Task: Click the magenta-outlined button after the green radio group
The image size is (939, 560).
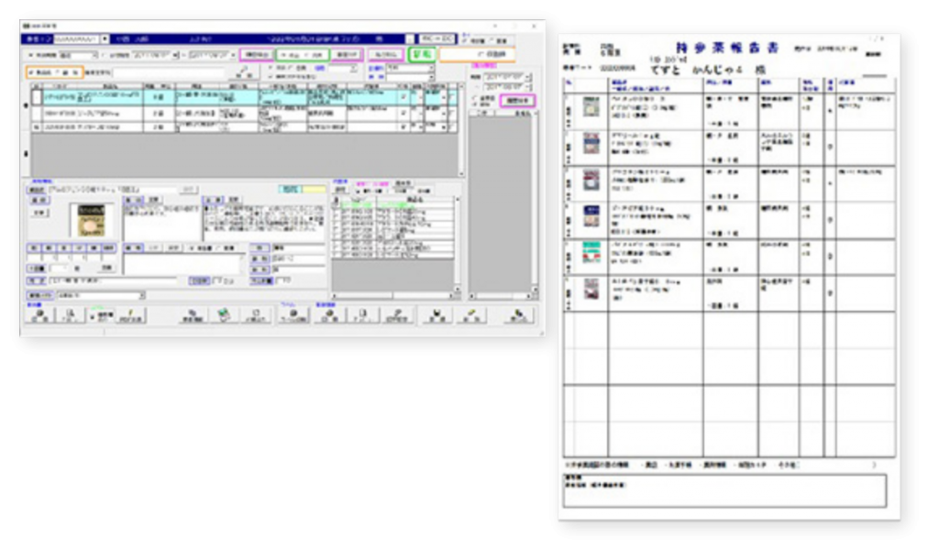Action: click(x=347, y=54)
